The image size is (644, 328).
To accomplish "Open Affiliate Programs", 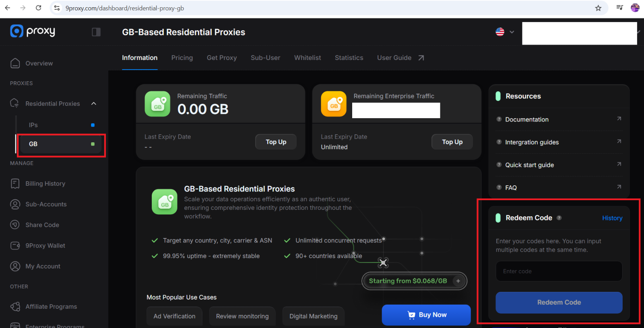I will click(51, 307).
